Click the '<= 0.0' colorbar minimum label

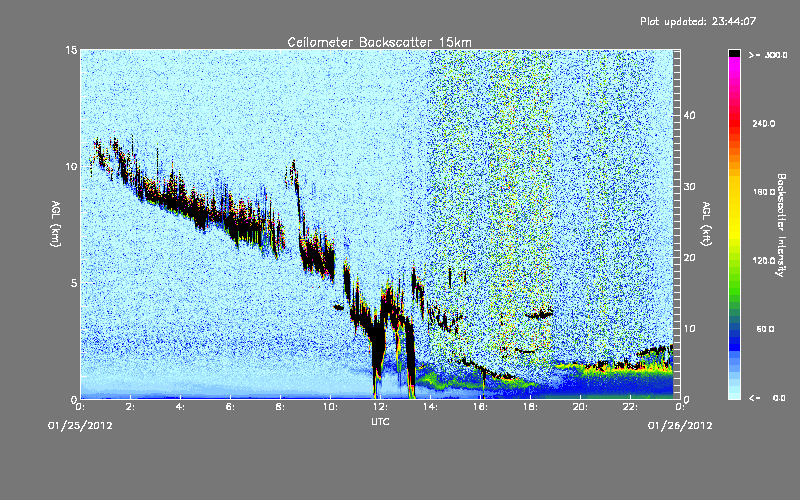pos(768,397)
